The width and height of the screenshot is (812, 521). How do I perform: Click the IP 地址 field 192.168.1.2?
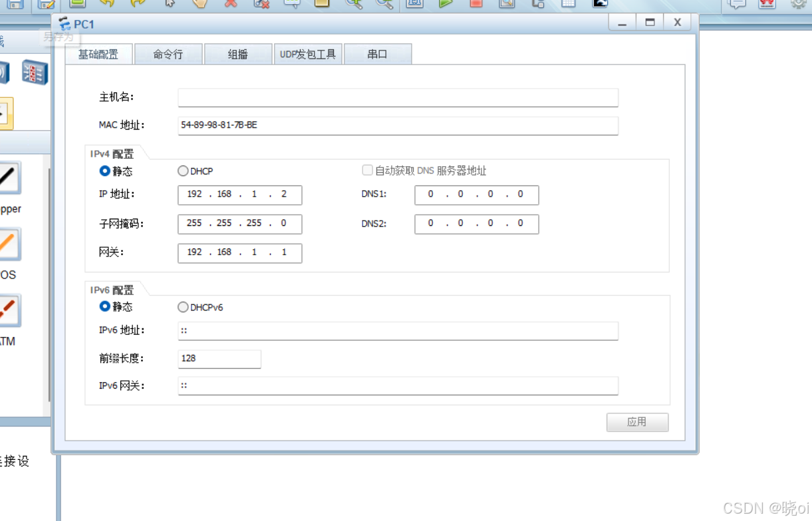click(239, 195)
